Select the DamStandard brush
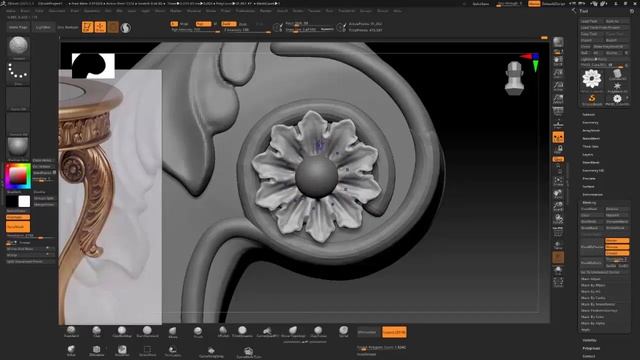 pos(147,332)
